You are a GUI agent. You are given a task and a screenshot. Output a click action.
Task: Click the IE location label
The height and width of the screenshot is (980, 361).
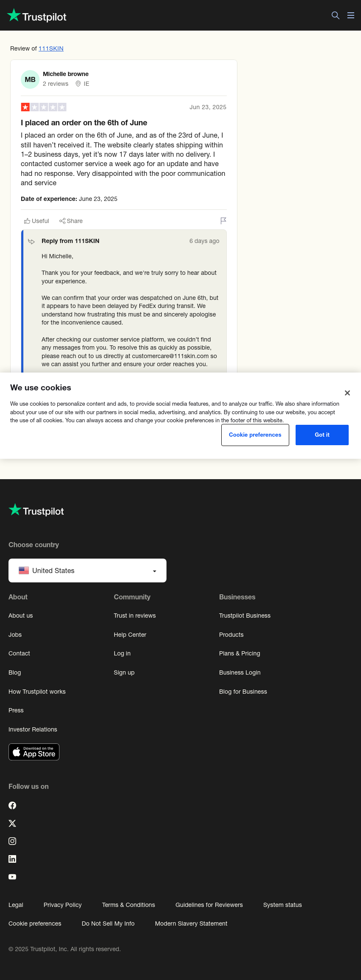tap(86, 84)
